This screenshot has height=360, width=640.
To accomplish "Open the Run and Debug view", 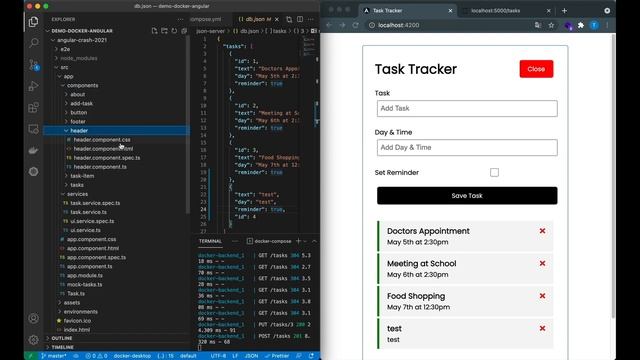I will [x=33, y=86].
